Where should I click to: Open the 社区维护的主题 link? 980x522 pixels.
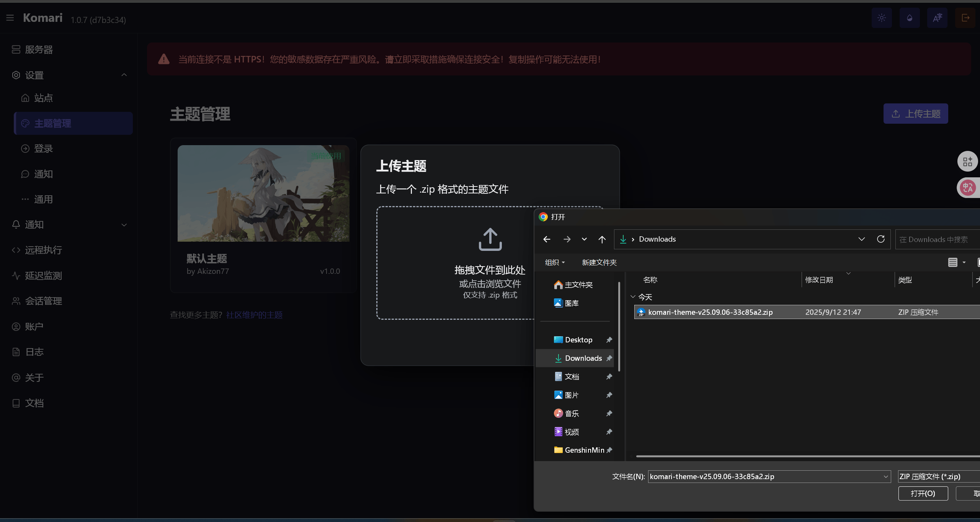click(x=254, y=315)
